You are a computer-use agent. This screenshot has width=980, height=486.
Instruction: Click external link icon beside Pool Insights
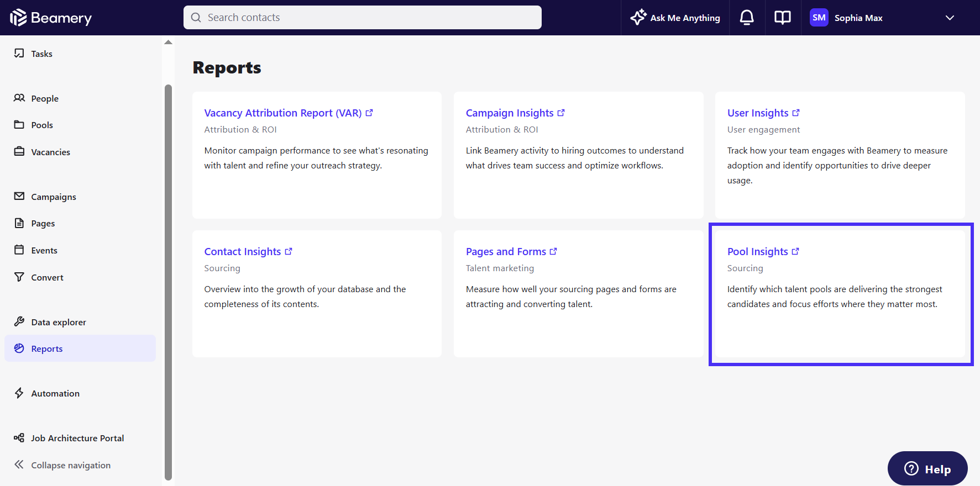pyautogui.click(x=795, y=251)
